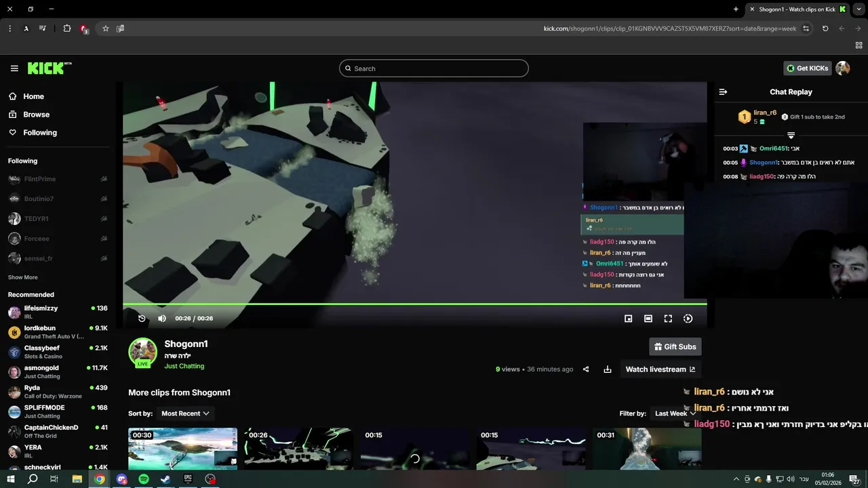Show hidden system tray icons

click(x=736, y=479)
